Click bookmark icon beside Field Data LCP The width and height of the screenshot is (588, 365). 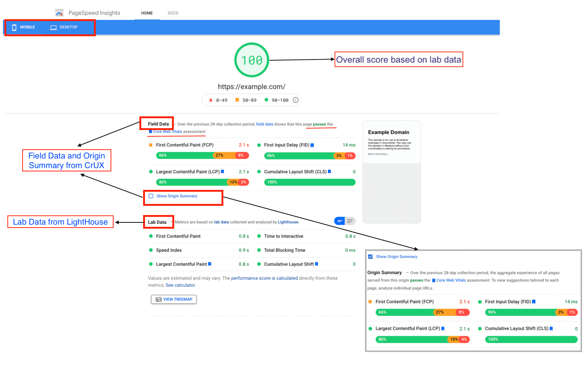[x=223, y=172]
